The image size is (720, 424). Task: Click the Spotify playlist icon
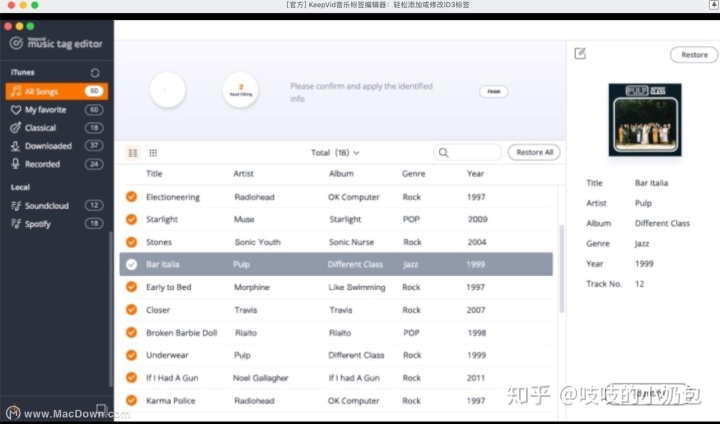[16, 224]
